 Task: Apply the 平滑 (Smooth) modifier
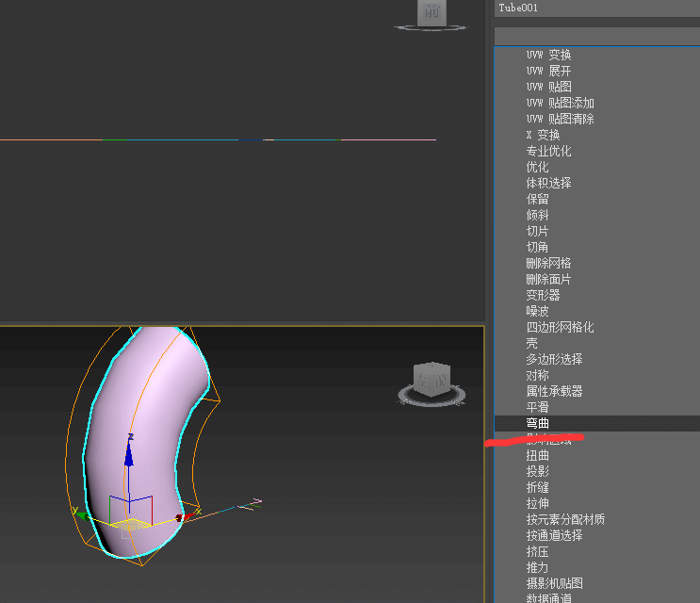(538, 407)
